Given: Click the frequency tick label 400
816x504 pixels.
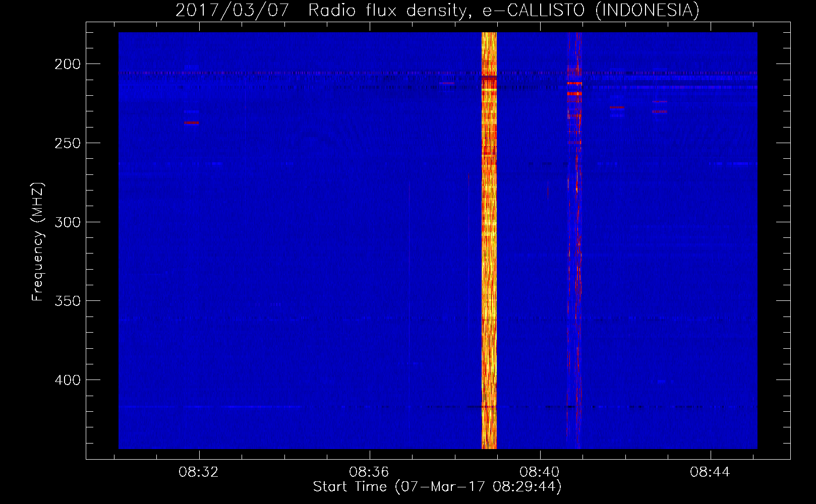Looking at the screenshot, I should (68, 380).
